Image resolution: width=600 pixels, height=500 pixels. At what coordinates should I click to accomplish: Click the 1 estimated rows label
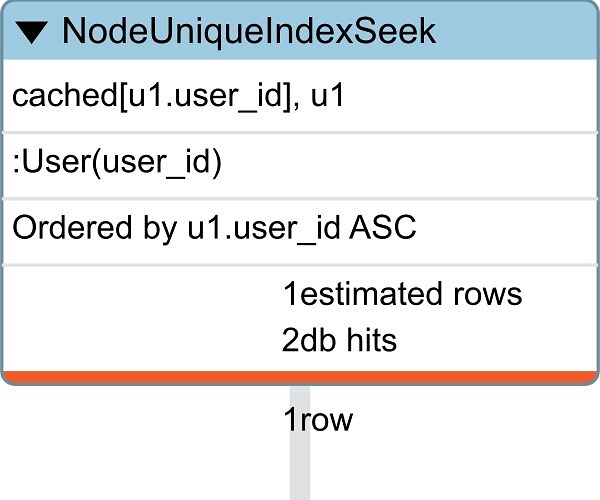(403, 294)
